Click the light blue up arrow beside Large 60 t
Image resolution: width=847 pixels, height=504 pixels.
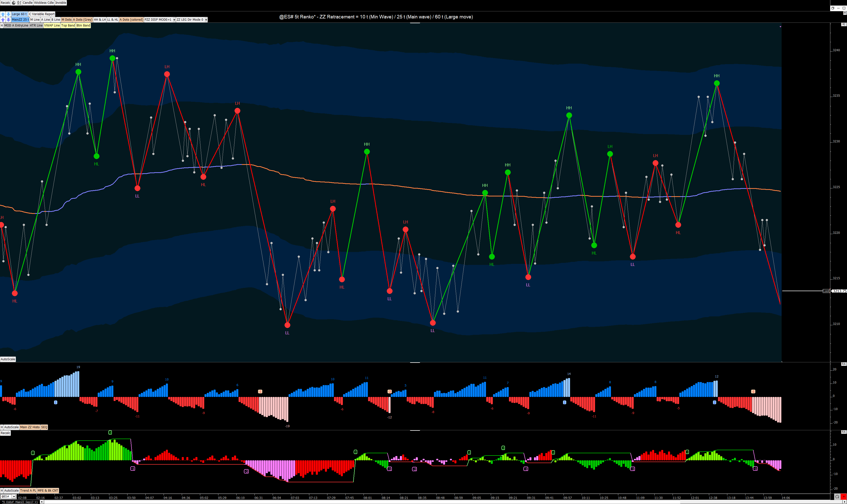point(3,14)
